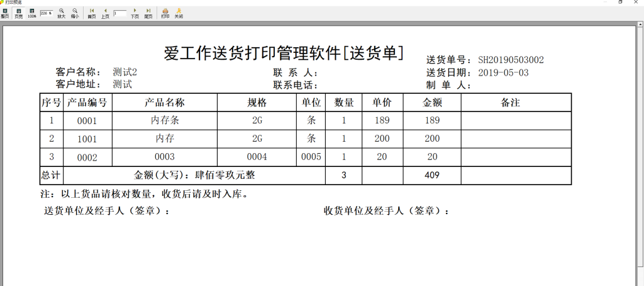Click the delivery date 2019-05-03
Image resolution: width=644 pixels, height=286 pixels.
click(x=504, y=73)
